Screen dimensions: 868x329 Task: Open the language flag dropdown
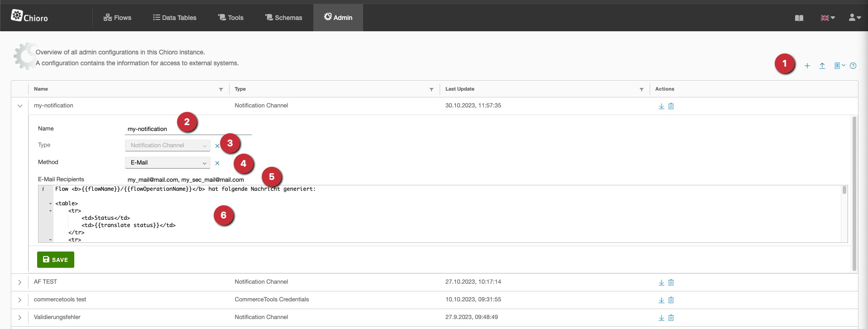[828, 18]
